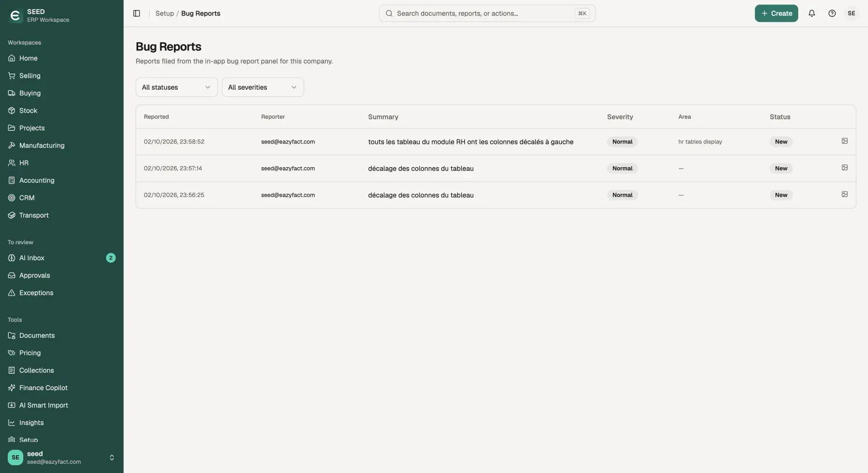Open the Approvals list
Screen dimensions: 868x473
[62, 275]
